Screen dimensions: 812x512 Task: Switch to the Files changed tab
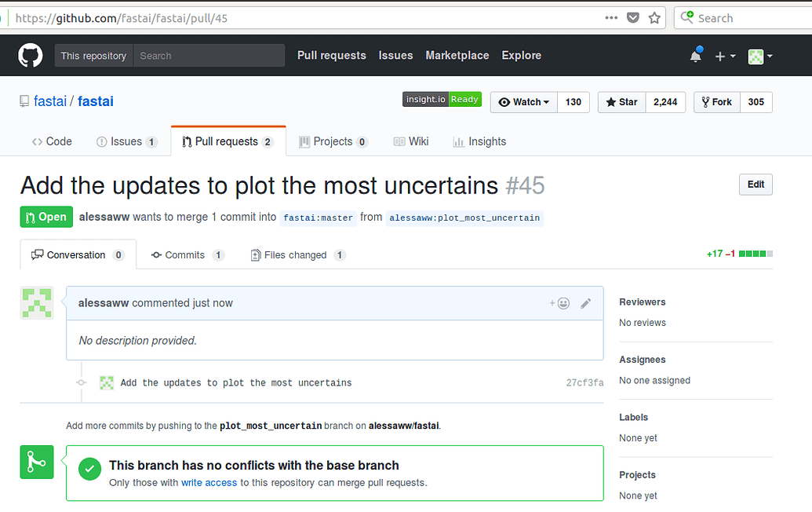[297, 255]
